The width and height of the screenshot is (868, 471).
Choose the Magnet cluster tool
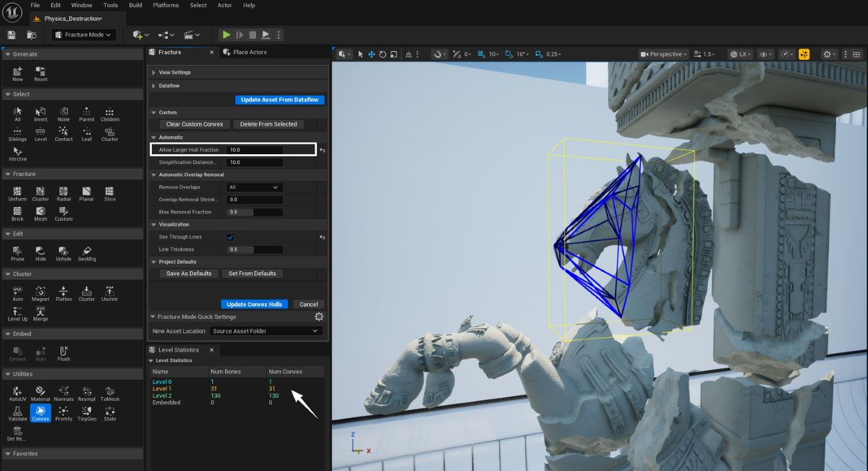click(x=41, y=292)
